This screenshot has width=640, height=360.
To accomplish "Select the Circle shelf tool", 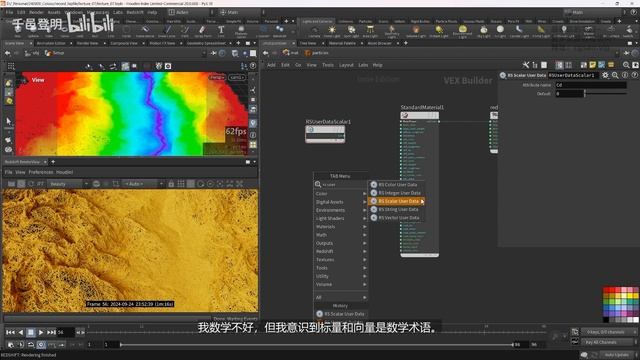I will [127, 31].
